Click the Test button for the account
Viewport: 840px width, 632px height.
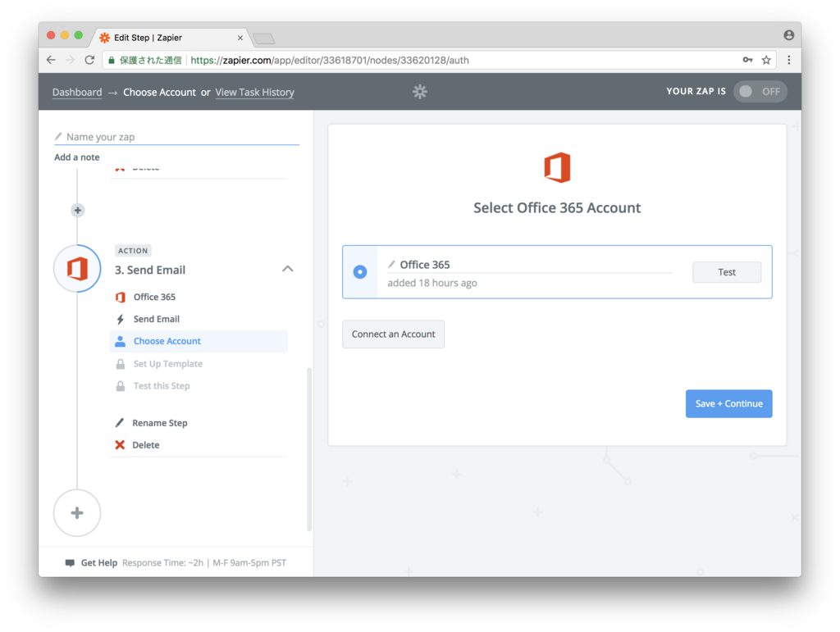click(x=727, y=272)
